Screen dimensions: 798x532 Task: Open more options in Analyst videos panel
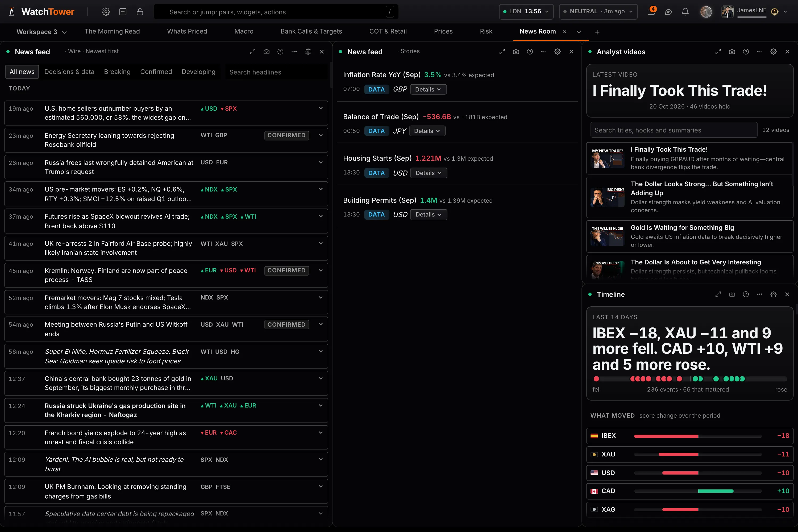point(760,52)
